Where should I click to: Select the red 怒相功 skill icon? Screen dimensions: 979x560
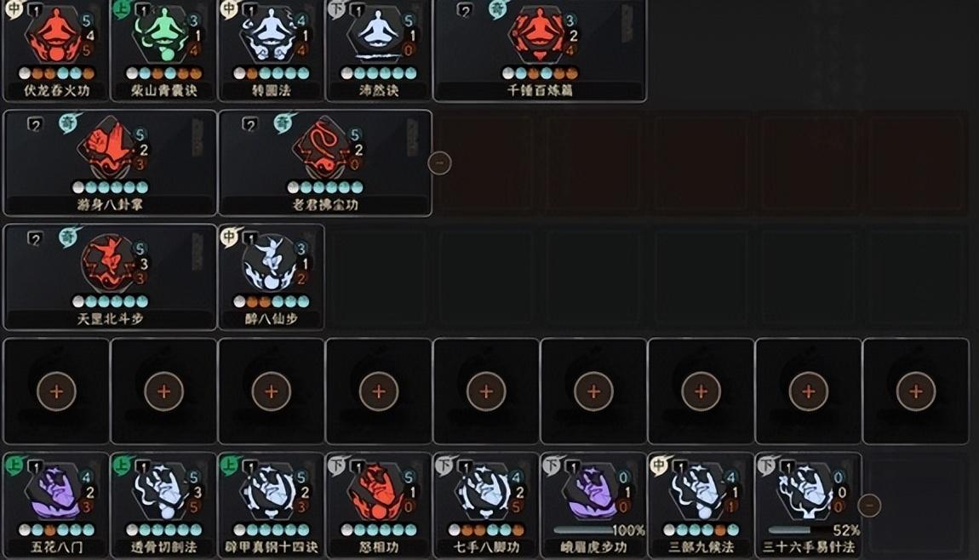click(378, 494)
